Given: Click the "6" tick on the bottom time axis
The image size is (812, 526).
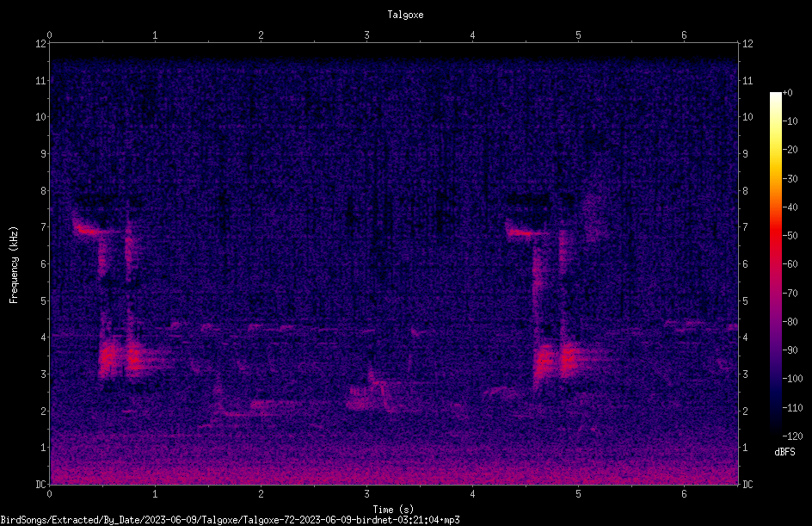Looking at the screenshot, I should pos(684,494).
